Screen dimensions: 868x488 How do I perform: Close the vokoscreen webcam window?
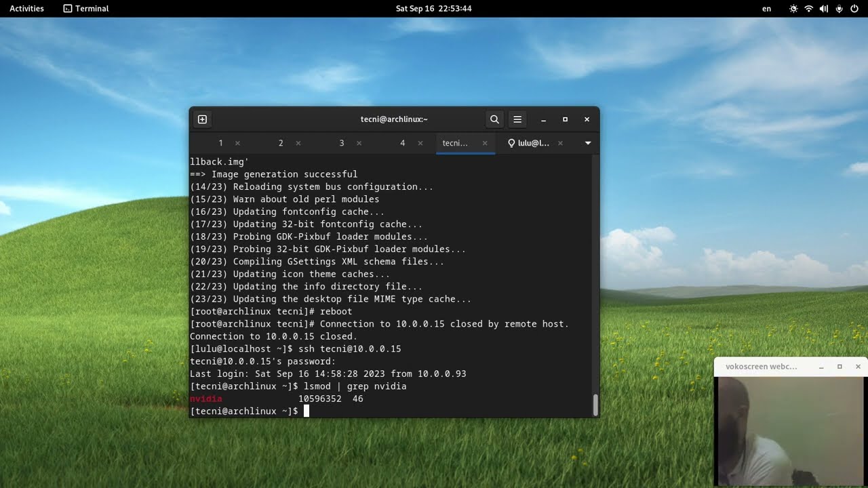(x=858, y=367)
